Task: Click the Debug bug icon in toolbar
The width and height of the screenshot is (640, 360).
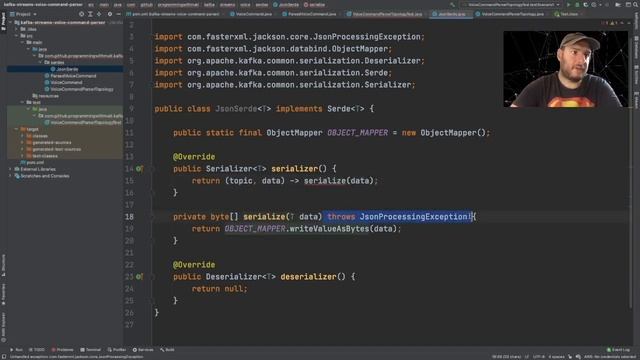Action: click(577, 4)
